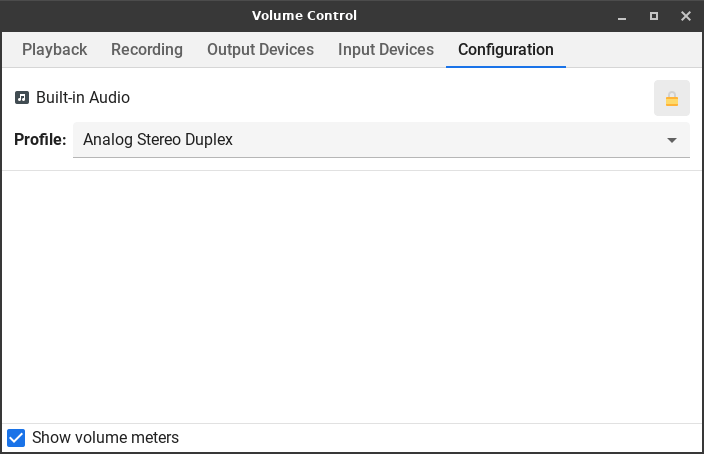Click the 'Analog Stereo Duplex' text
704x454 pixels.
pyautogui.click(x=158, y=140)
